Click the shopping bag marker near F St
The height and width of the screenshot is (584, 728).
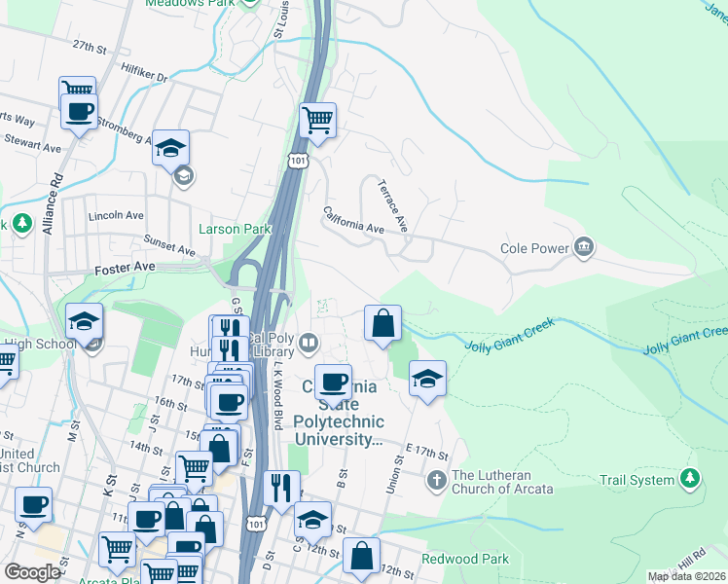point(219,449)
